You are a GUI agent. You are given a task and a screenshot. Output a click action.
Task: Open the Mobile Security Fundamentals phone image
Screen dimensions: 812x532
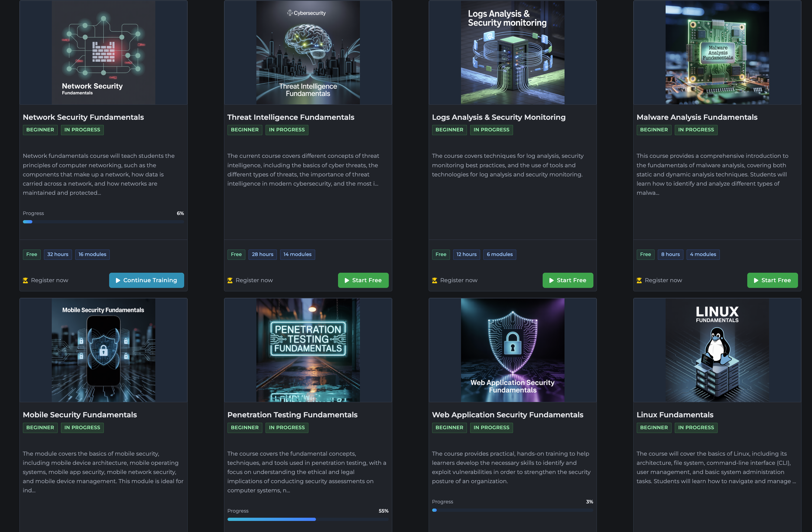[103, 350]
